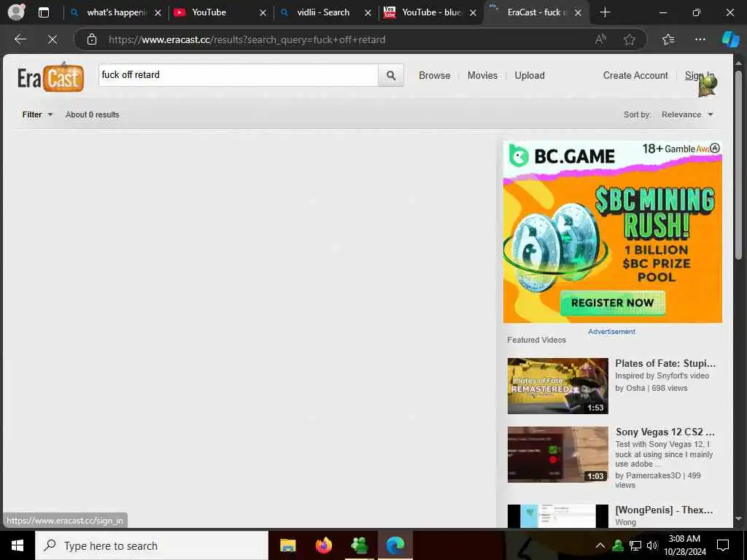Open the Browse page
This screenshot has height=560, width=747.
pyautogui.click(x=435, y=75)
